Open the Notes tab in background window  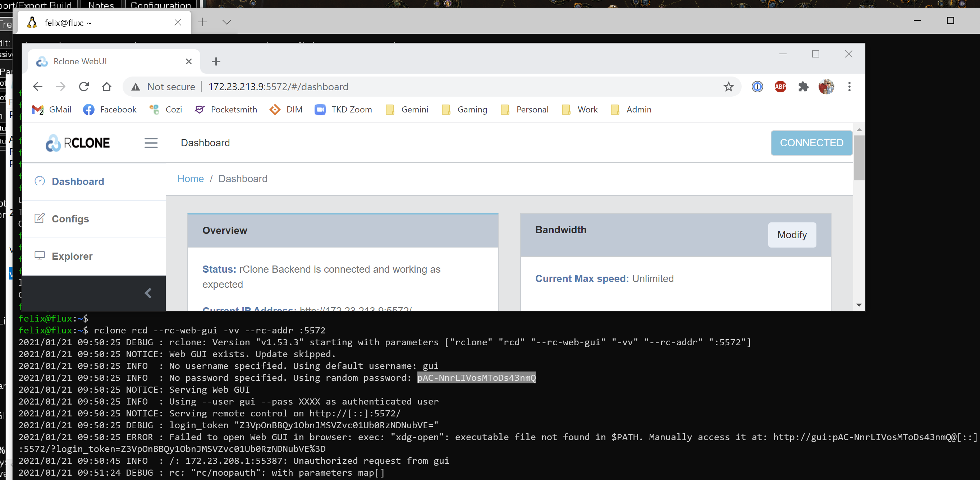pos(101,4)
